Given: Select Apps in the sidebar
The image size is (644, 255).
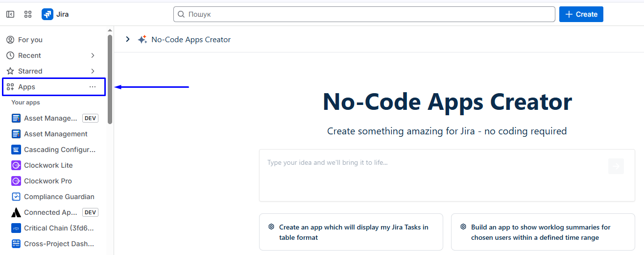Looking at the screenshot, I should pos(27,87).
